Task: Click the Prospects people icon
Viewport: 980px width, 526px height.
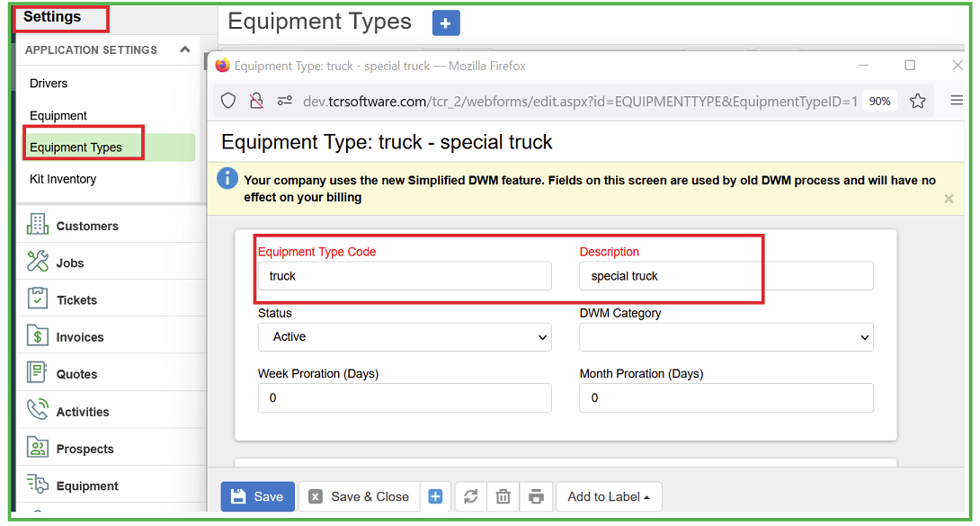Action: 38,447
